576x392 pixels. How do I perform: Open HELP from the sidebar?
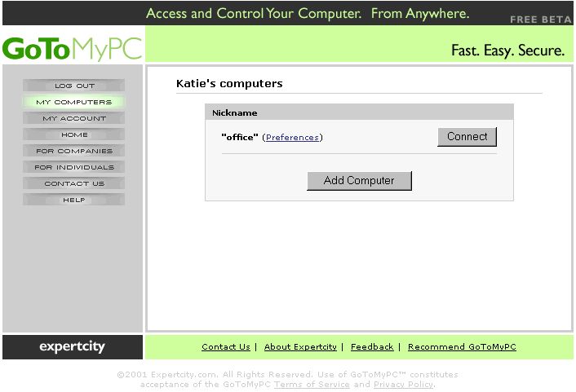(74, 200)
